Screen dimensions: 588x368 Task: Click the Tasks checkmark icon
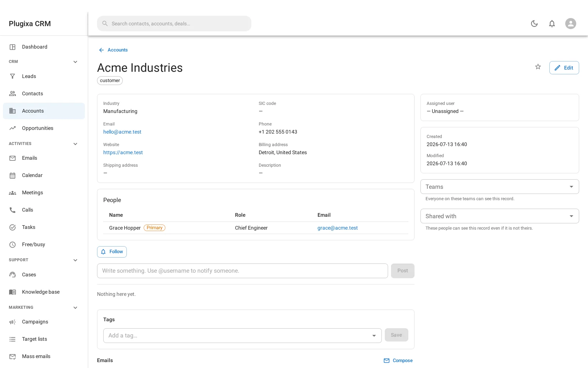pyautogui.click(x=12, y=227)
